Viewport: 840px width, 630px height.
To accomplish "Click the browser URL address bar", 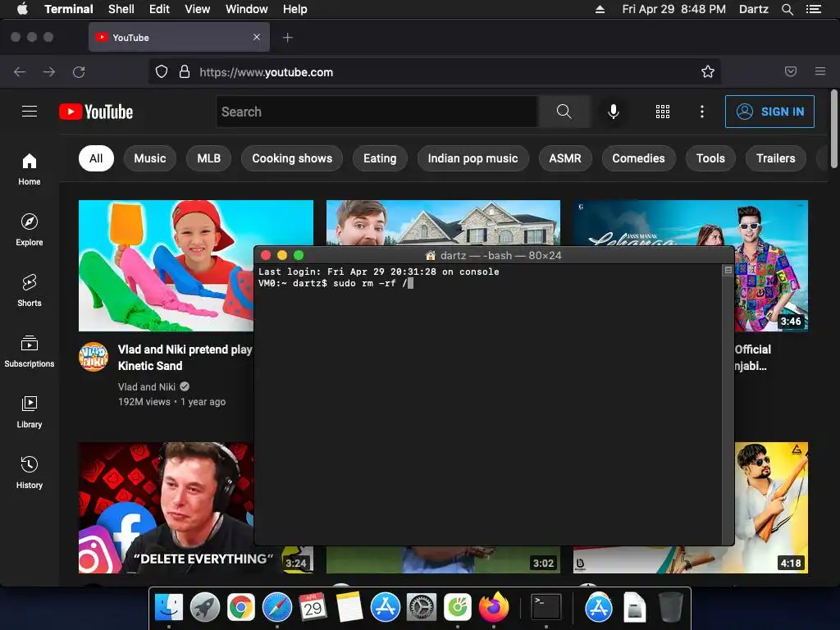I will [x=434, y=72].
